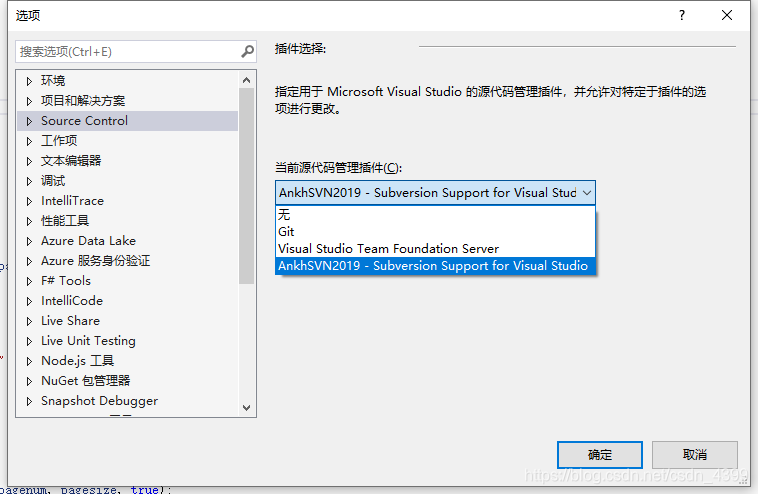Select the IntelliCode category
Image resolution: width=758 pixels, height=494 pixels.
coord(72,301)
